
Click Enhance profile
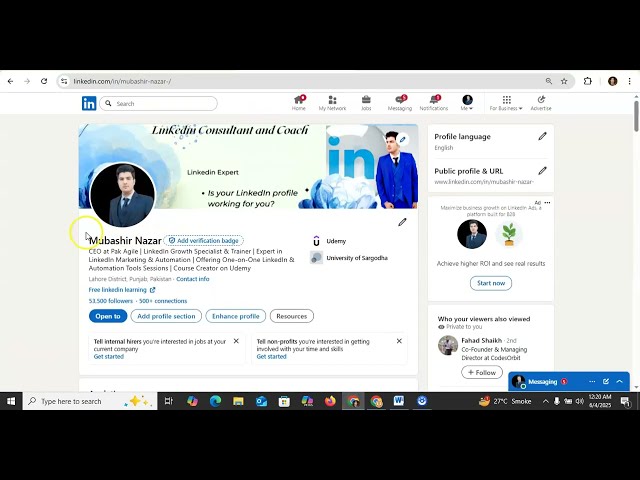pos(236,316)
